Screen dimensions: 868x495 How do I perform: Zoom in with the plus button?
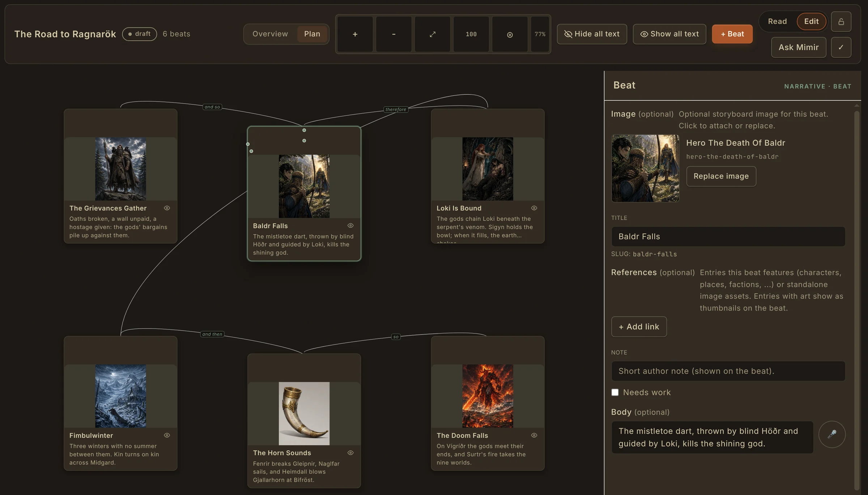[x=355, y=34]
